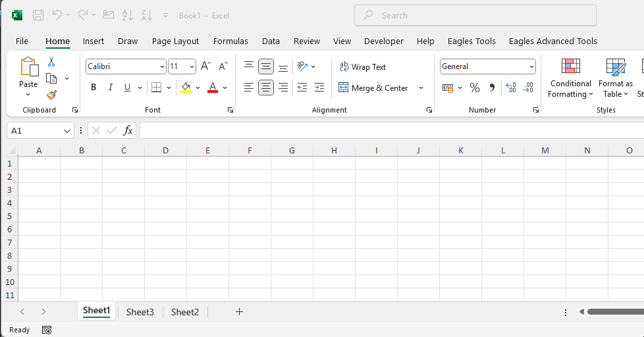Apply Top Align to cells
The width and height of the screenshot is (644, 337).
click(x=248, y=66)
